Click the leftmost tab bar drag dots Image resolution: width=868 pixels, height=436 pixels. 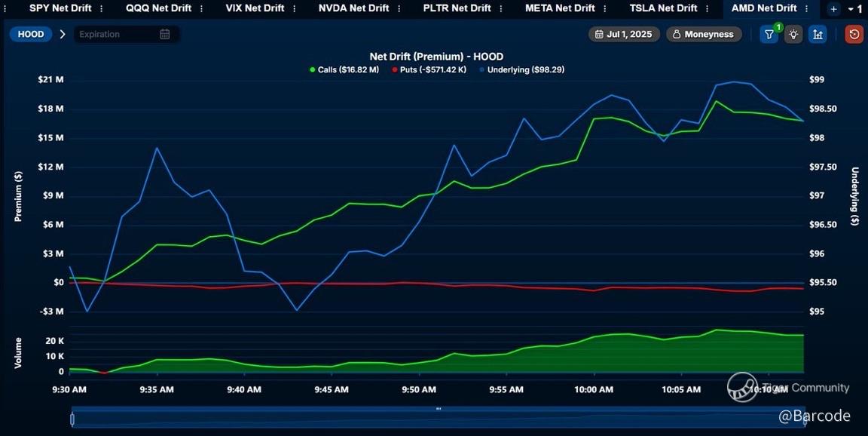tap(5, 9)
